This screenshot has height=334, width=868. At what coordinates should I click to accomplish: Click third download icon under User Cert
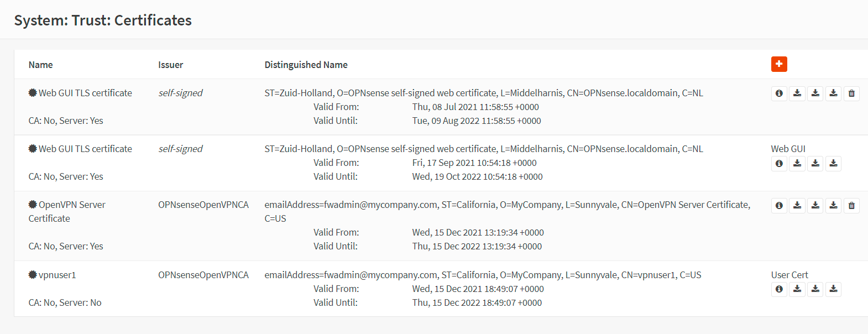(833, 289)
